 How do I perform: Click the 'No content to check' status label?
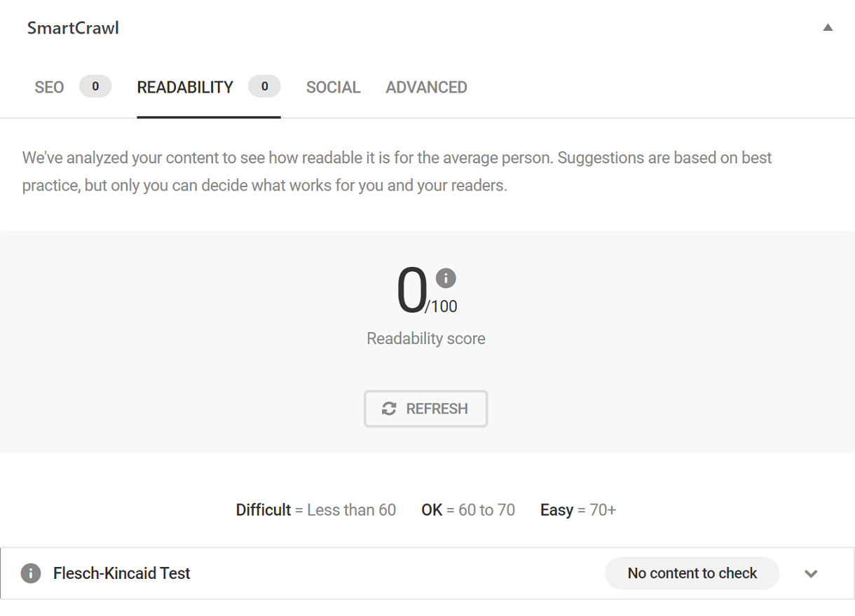point(692,573)
